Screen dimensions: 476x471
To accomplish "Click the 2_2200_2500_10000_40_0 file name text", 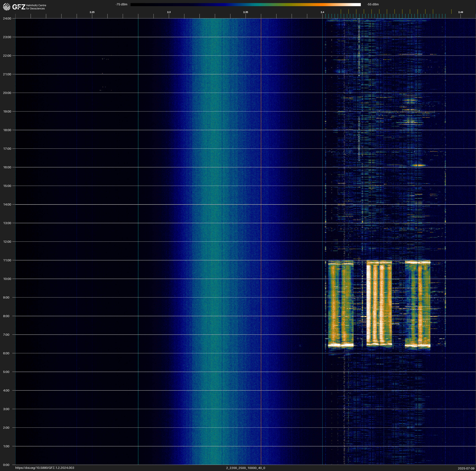I will tap(246, 468).
